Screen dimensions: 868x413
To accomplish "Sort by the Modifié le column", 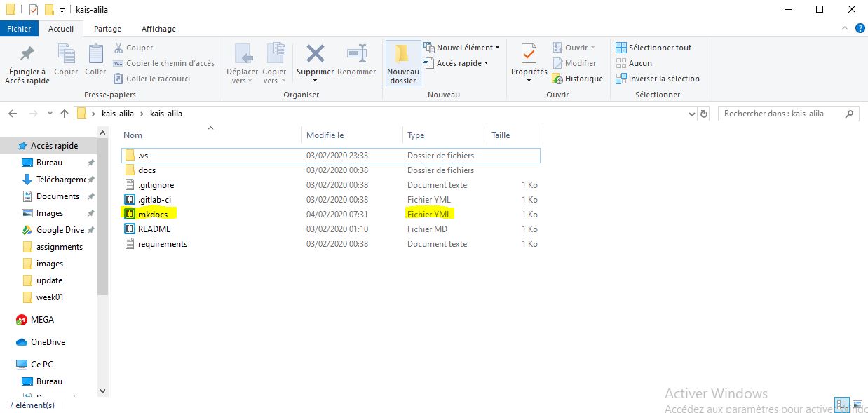I will [353, 135].
